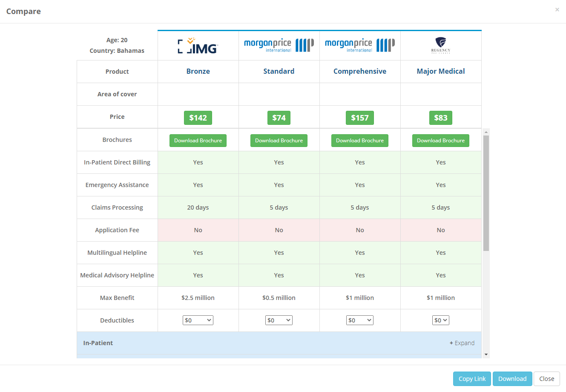Open the Bronze product link
Viewport: 566px width, 392px height.
tap(198, 71)
